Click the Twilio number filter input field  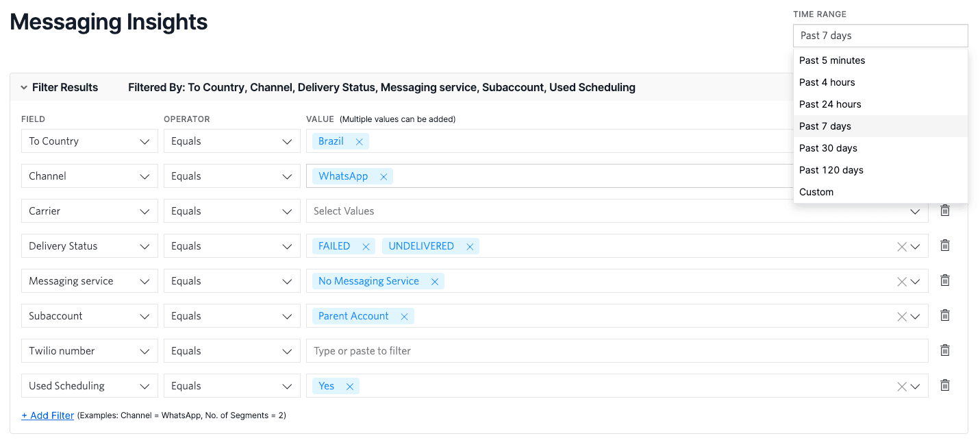pyautogui.click(x=479, y=350)
